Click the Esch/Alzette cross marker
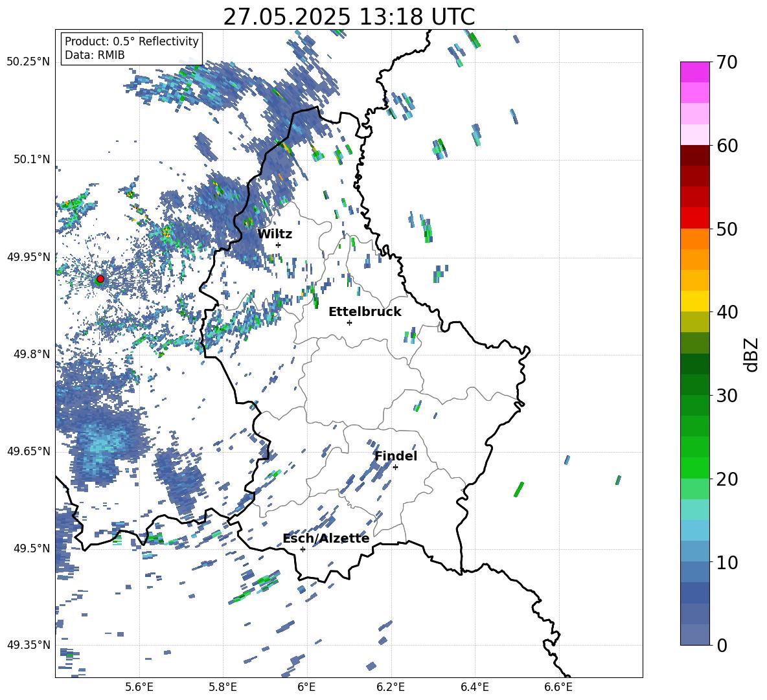Image resolution: width=767 pixels, height=700 pixels. click(x=303, y=549)
